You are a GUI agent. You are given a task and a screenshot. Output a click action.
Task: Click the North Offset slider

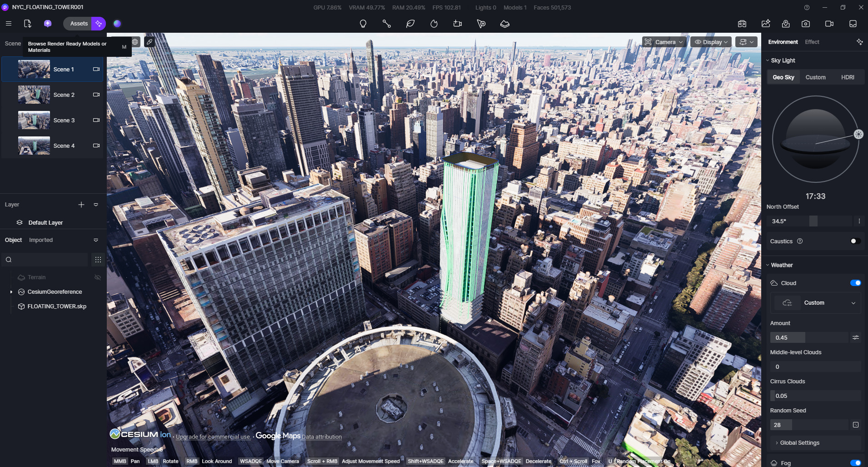pos(813,221)
